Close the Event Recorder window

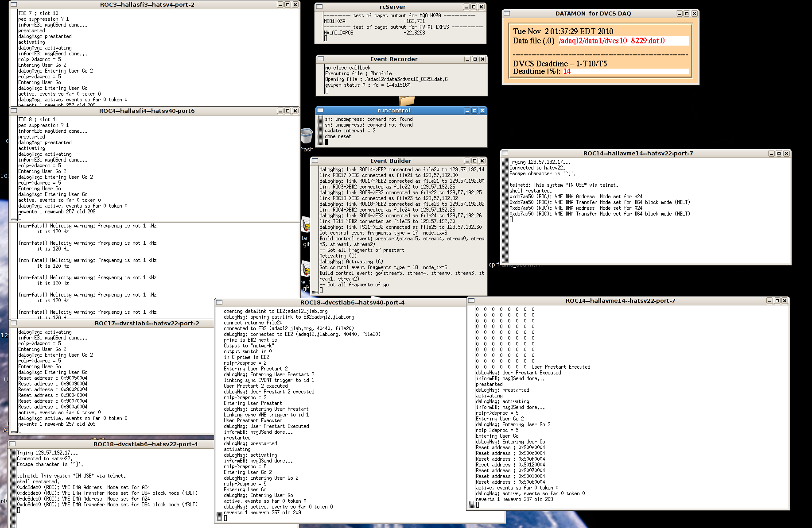(x=482, y=59)
